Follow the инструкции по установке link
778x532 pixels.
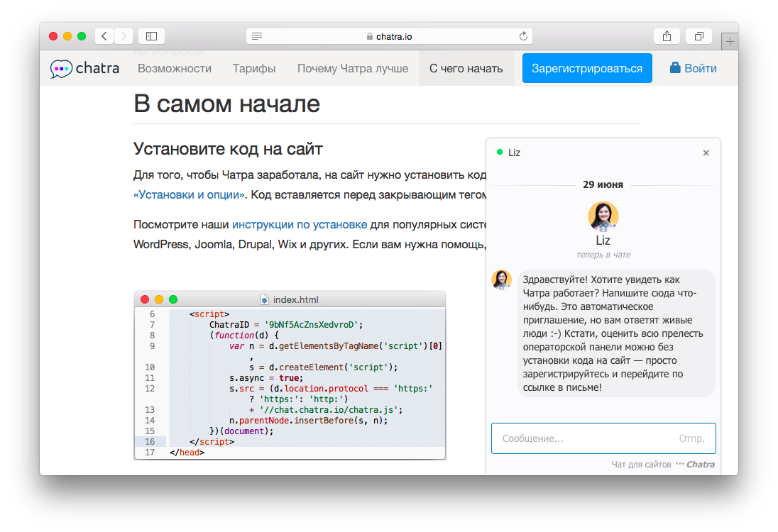[x=300, y=225]
